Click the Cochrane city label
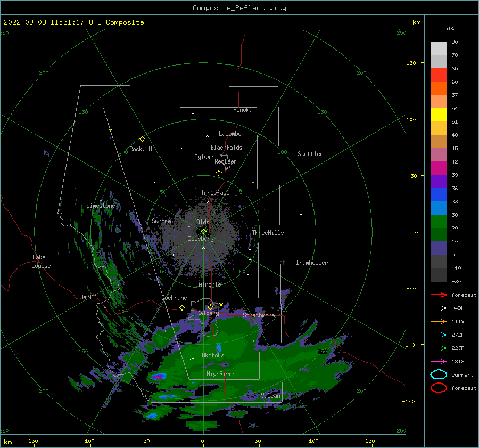 [174, 298]
